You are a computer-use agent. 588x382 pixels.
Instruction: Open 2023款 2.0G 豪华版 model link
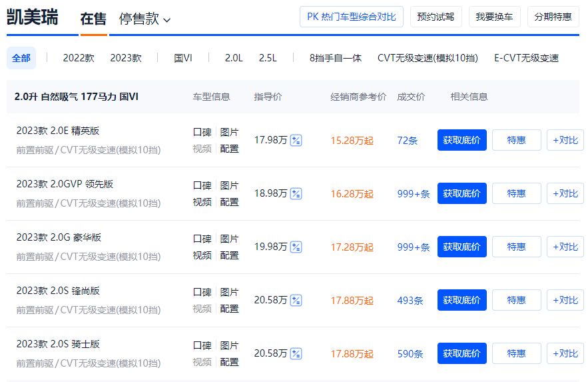[59, 237]
